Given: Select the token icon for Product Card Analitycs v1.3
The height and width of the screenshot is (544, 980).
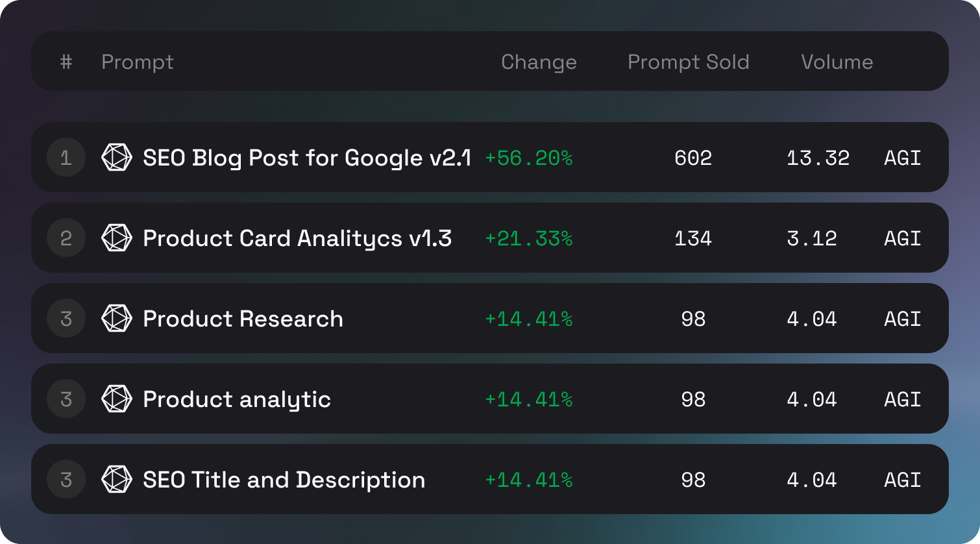Looking at the screenshot, I should pos(117,238).
